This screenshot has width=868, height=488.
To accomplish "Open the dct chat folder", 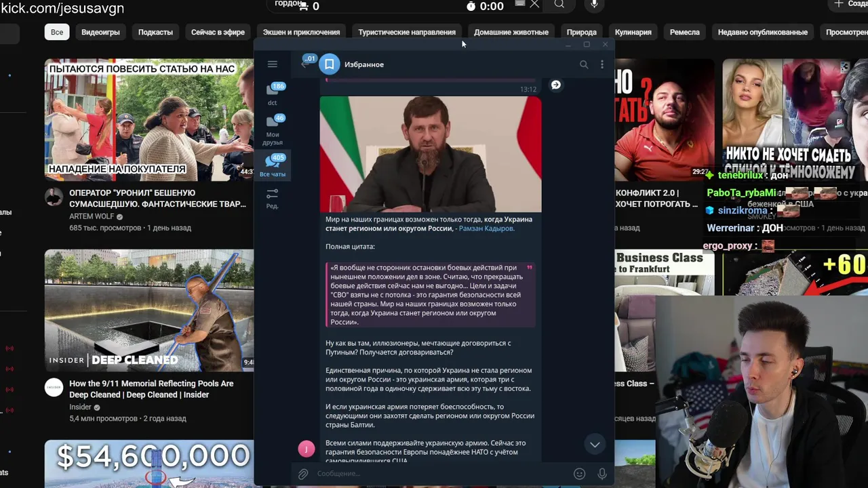I will pyautogui.click(x=273, y=94).
